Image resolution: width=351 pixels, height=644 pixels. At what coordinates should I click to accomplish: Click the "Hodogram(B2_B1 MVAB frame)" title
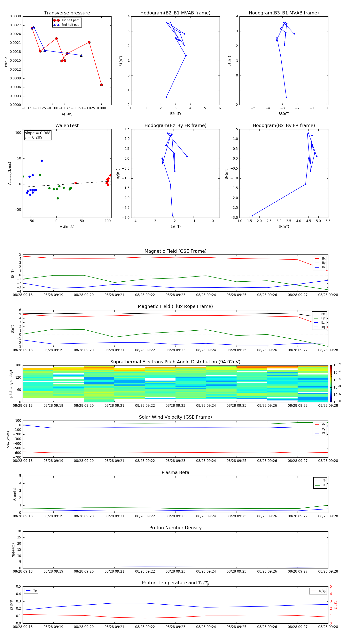pyautogui.click(x=175, y=13)
